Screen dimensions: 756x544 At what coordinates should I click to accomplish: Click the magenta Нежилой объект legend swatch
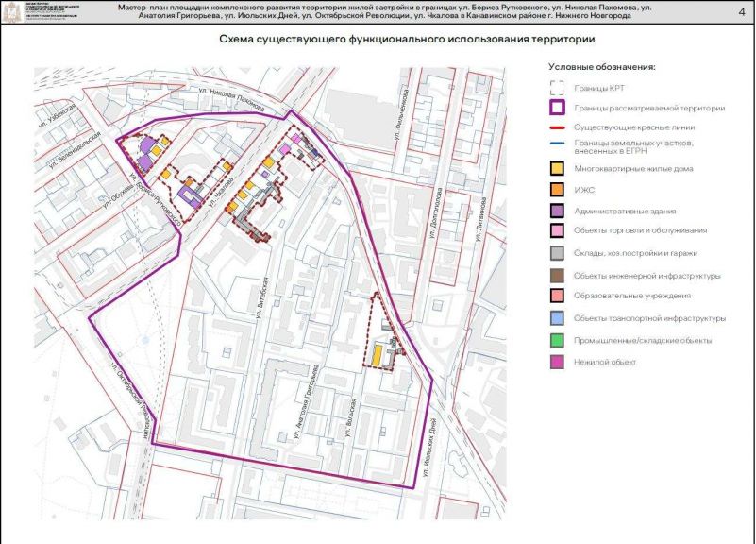coord(557,362)
